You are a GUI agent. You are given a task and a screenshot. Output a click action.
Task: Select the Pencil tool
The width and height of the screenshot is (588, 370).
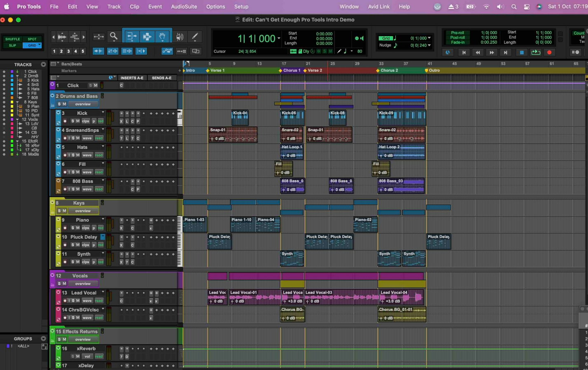195,37
